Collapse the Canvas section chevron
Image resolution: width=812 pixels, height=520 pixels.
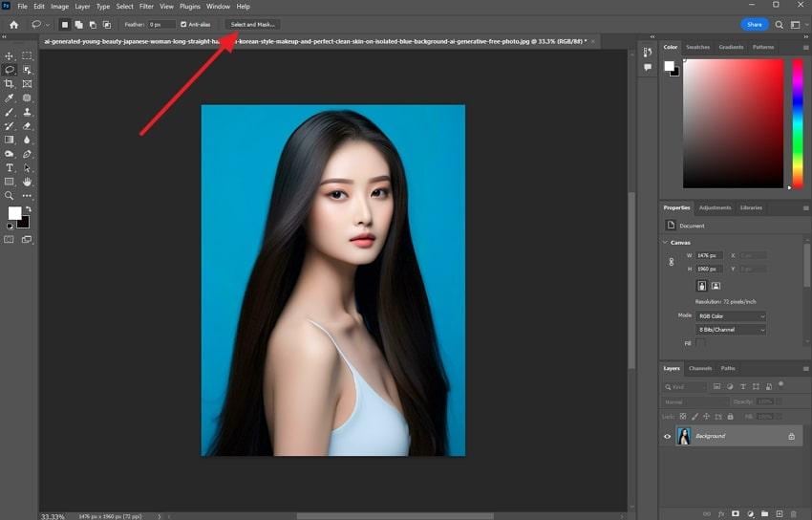[x=665, y=243]
